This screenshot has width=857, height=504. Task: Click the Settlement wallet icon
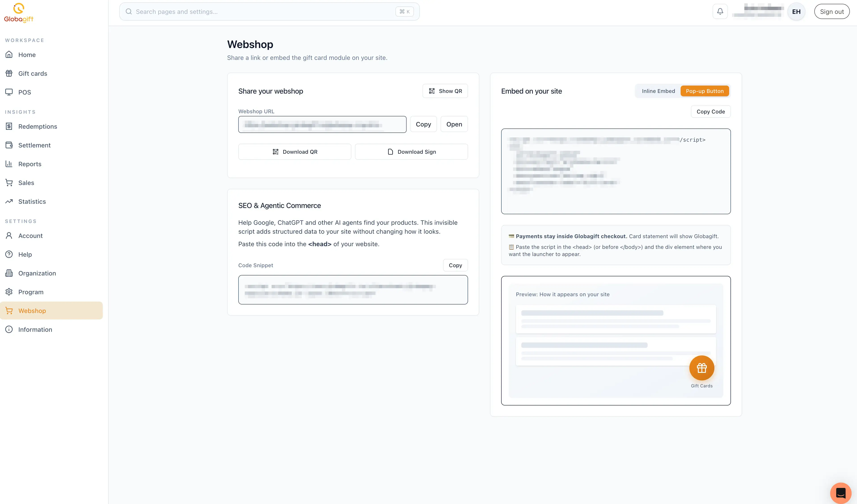[x=9, y=145]
